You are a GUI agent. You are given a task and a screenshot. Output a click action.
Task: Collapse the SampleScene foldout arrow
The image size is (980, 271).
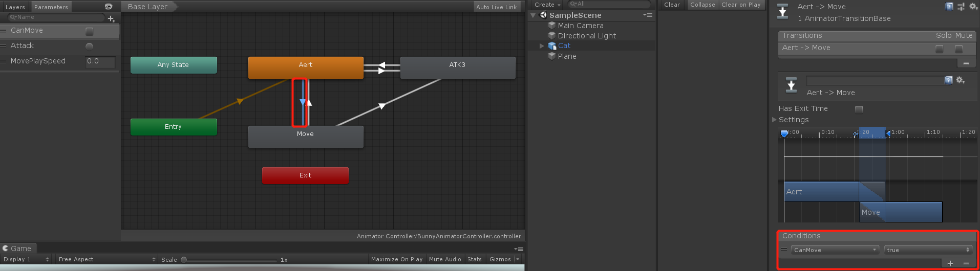(533, 15)
